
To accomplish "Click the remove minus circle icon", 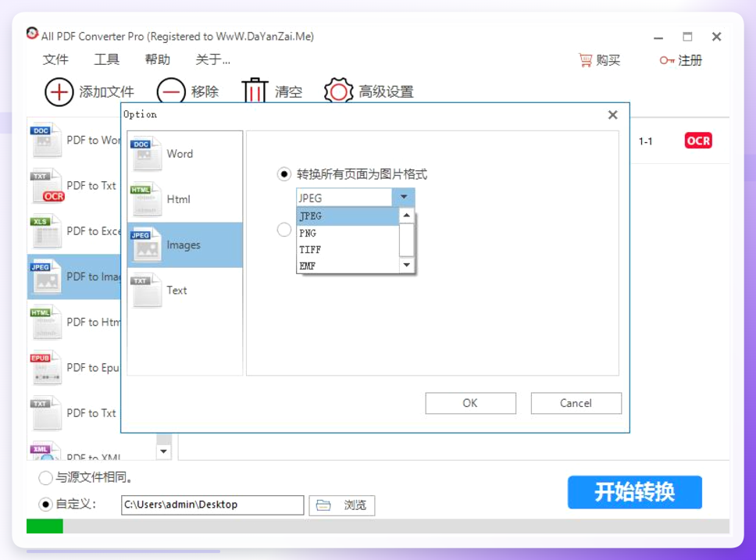I will tap(171, 91).
